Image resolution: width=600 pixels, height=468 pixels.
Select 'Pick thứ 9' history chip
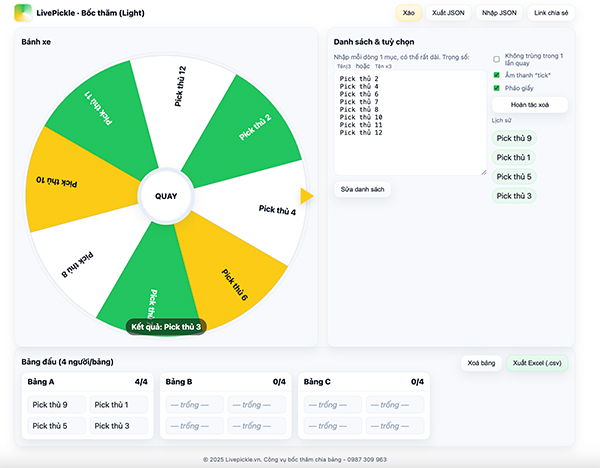(514, 138)
